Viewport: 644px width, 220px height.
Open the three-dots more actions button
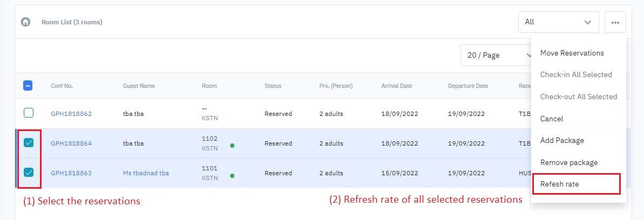point(615,22)
